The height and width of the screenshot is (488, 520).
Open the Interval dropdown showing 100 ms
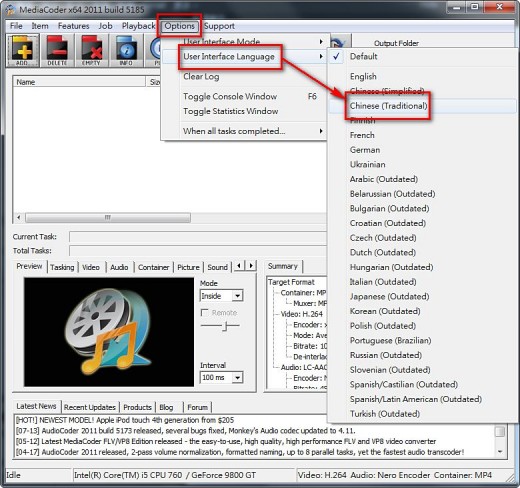pyautogui.click(x=222, y=377)
